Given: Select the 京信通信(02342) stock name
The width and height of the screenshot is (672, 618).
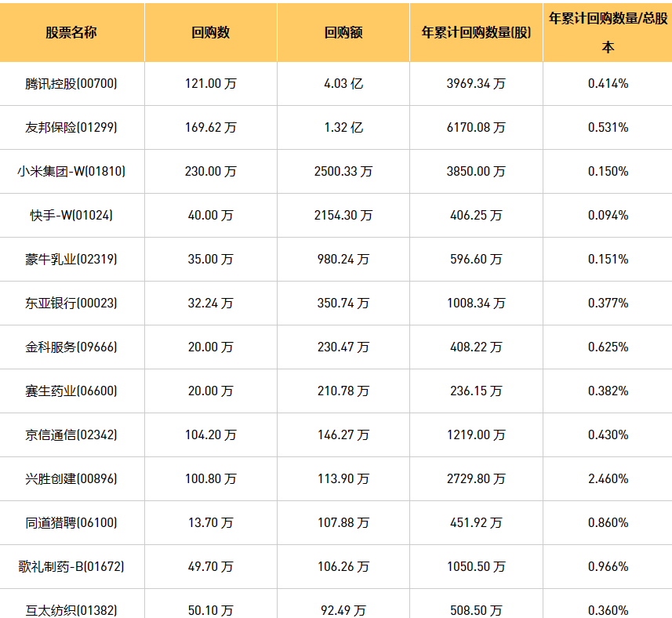Looking at the screenshot, I should pyautogui.click(x=71, y=435).
